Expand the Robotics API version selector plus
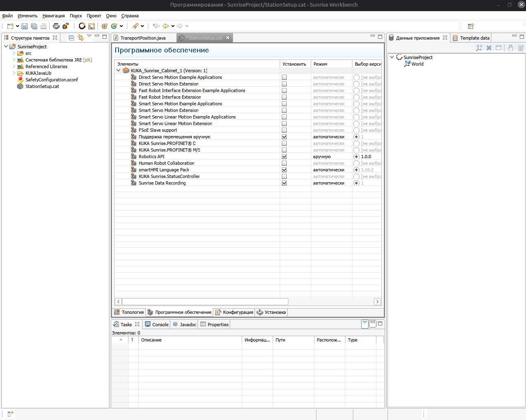The height and width of the screenshot is (420, 526). tap(356, 157)
